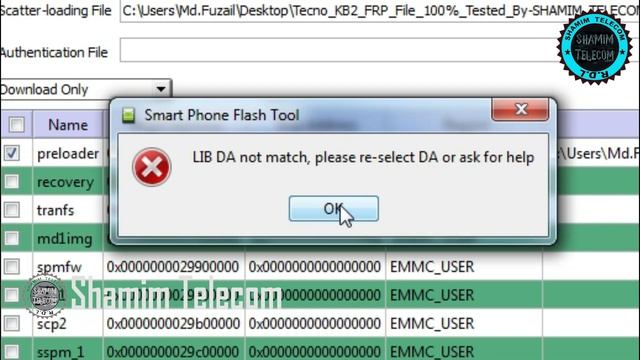Toggle the select-all checkbox in table header
Viewport: 640px width, 360px height.
tap(16, 124)
